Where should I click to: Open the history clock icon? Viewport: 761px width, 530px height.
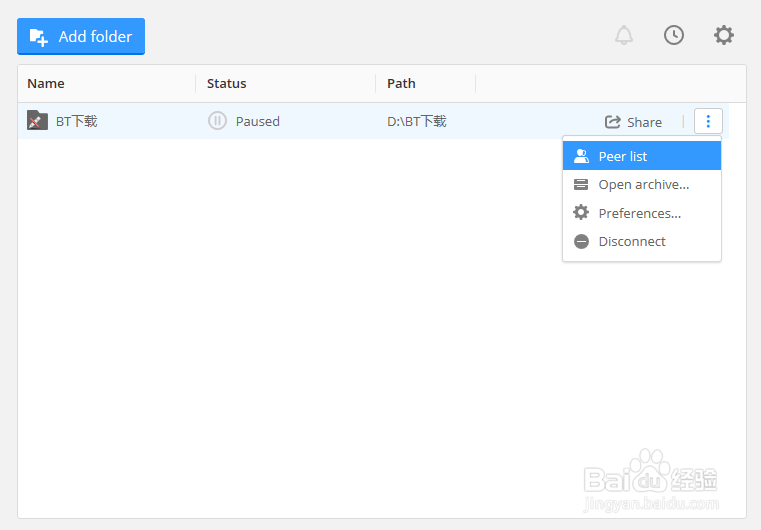coord(674,35)
